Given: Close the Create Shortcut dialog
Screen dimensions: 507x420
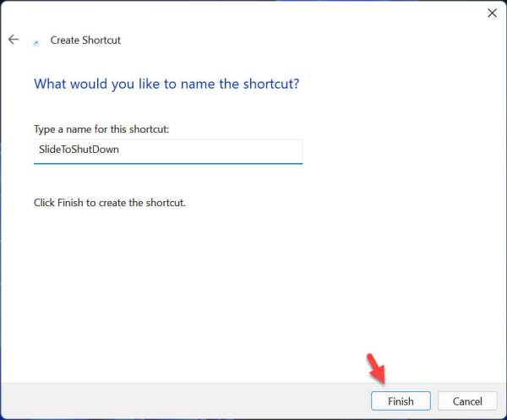Looking at the screenshot, I should coord(492,13).
